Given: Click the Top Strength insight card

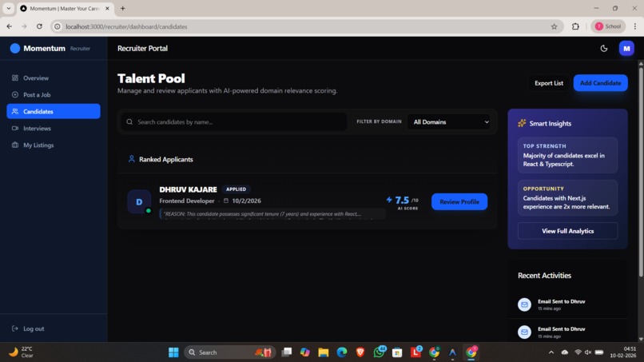Looking at the screenshot, I should (567, 155).
